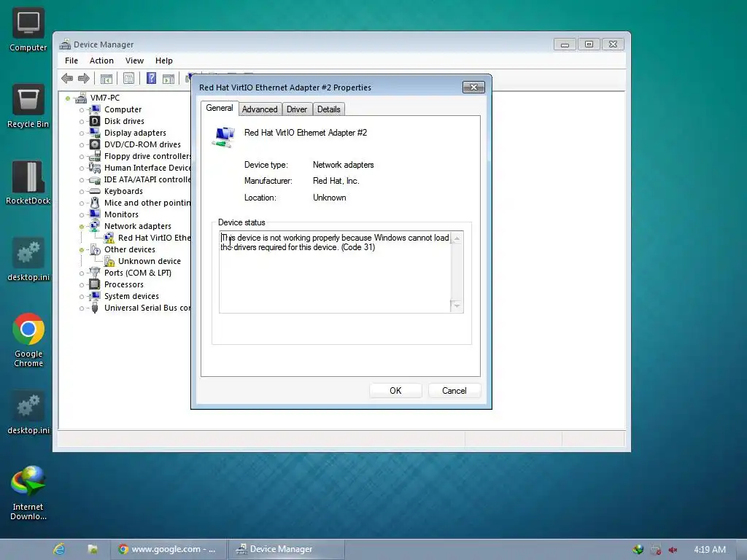Close the Red Hat VirtIO Properties dialog
Screen dimensions: 747x560
pyautogui.click(x=473, y=87)
